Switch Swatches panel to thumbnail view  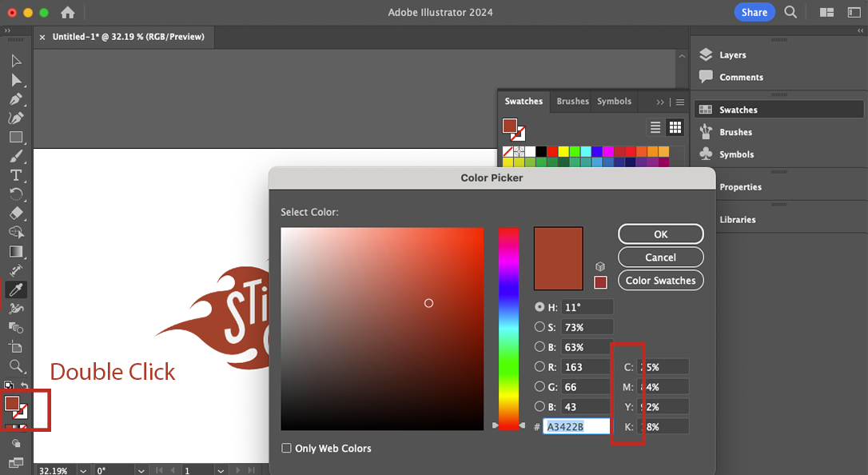(675, 127)
